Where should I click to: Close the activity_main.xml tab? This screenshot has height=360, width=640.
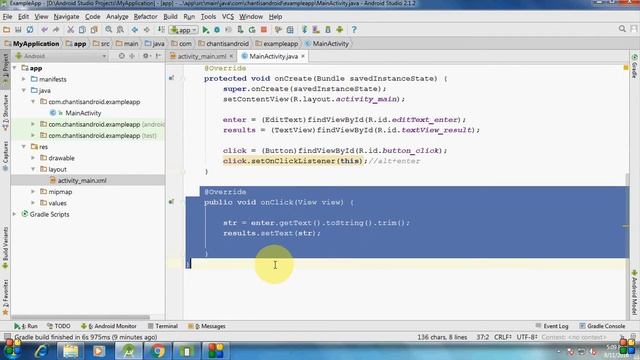[231, 56]
